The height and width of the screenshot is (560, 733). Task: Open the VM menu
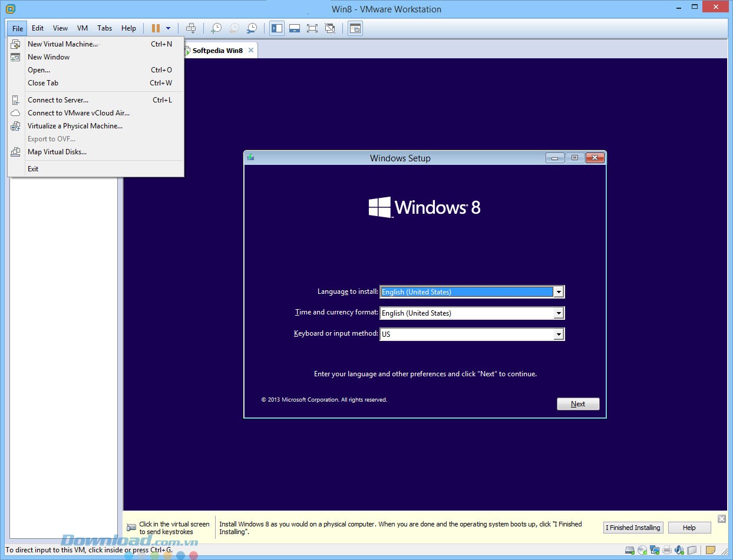(82, 28)
